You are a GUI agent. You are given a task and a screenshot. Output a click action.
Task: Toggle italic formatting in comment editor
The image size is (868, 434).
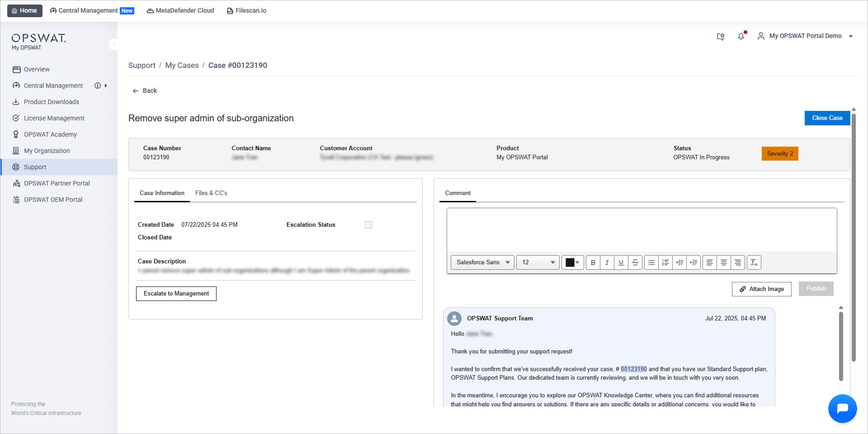607,262
